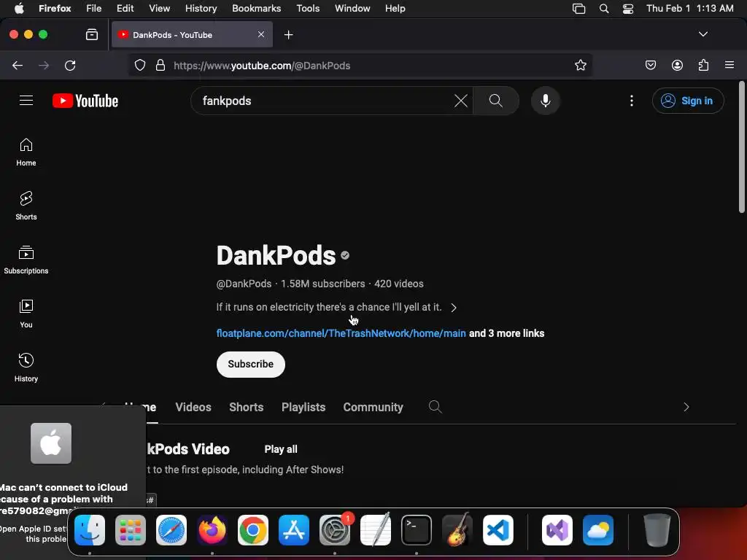Open the Bookmarks menu

click(x=256, y=9)
